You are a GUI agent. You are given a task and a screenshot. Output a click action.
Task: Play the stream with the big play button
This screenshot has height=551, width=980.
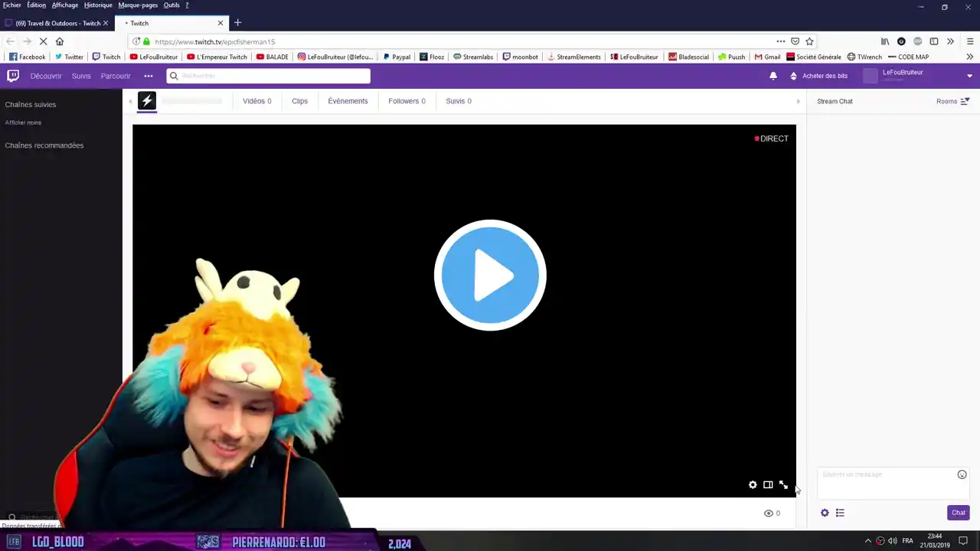click(490, 275)
